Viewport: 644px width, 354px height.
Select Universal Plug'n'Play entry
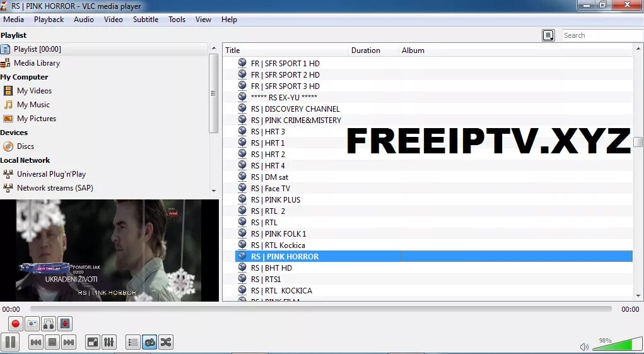(x=104, y=174)
